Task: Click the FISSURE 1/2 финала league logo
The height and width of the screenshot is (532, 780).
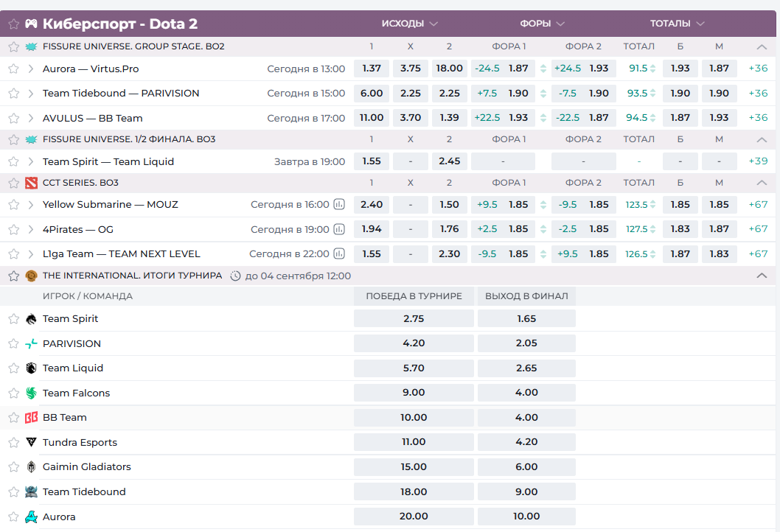Action: click(x=32, y=140)
